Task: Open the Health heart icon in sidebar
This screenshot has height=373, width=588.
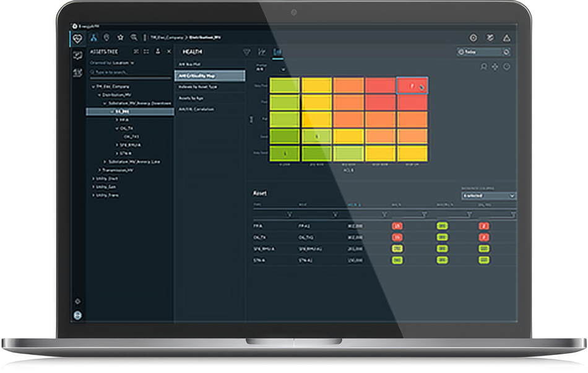Action: pyautogui.click(x=77, y=38)
